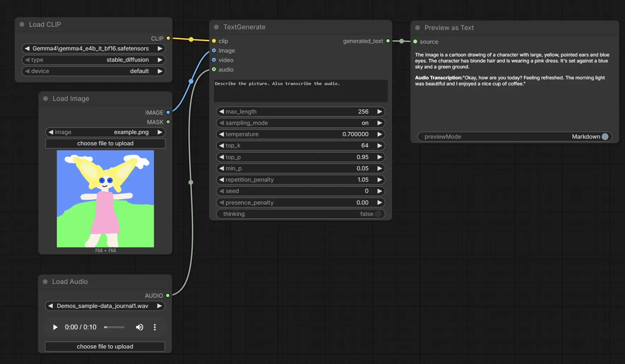Click the green MASK output socket

168,122
